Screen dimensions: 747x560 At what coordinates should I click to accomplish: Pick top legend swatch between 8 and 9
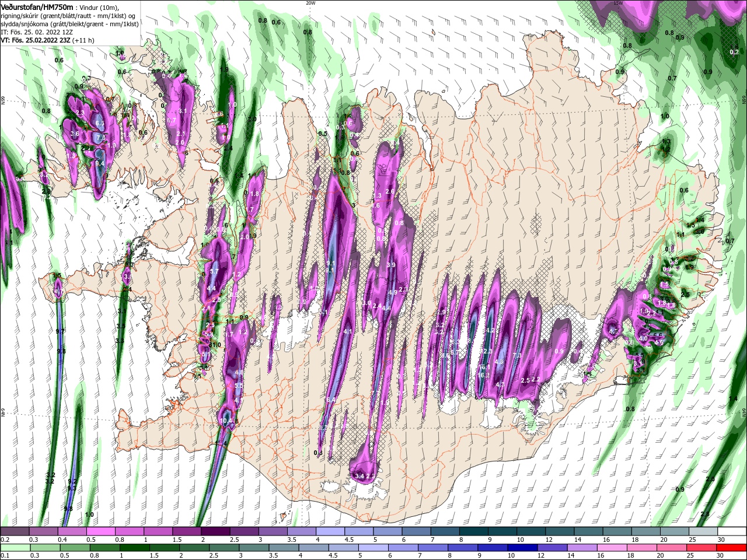tap(474, 531)
